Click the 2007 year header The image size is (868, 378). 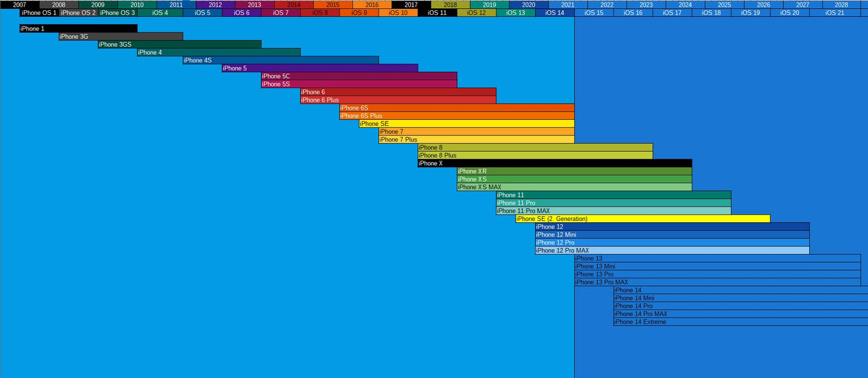(20, 4)
